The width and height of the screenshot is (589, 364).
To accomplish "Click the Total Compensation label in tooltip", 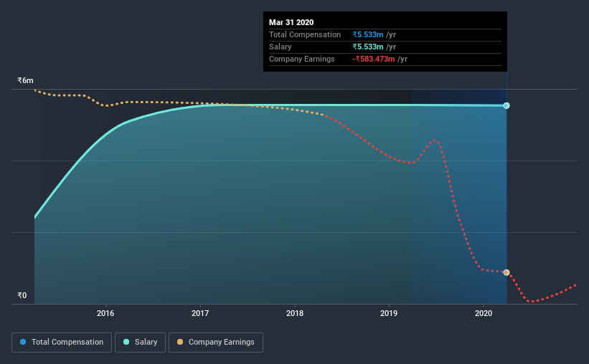I will 305,34.
